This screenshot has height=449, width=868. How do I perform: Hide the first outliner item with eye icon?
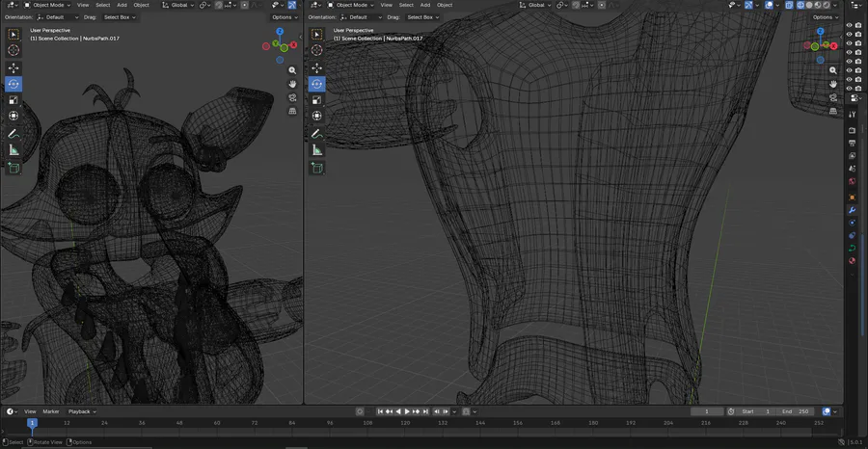[x=850, y=26]
